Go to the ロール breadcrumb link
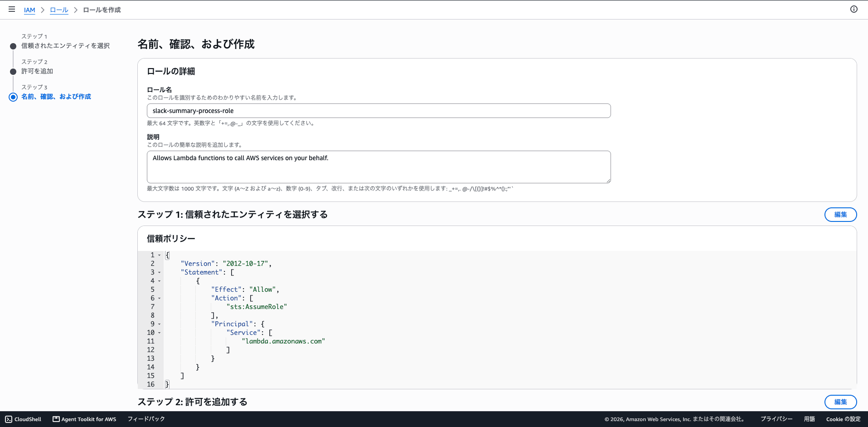Image resolution: width=868 pixels, height=427 pixels. click(59, 10)
